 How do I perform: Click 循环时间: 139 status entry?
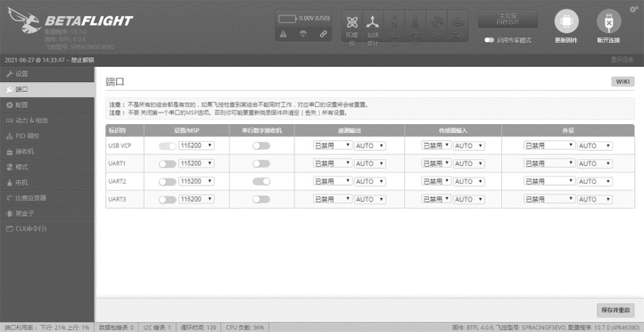(x=199, y=328)
